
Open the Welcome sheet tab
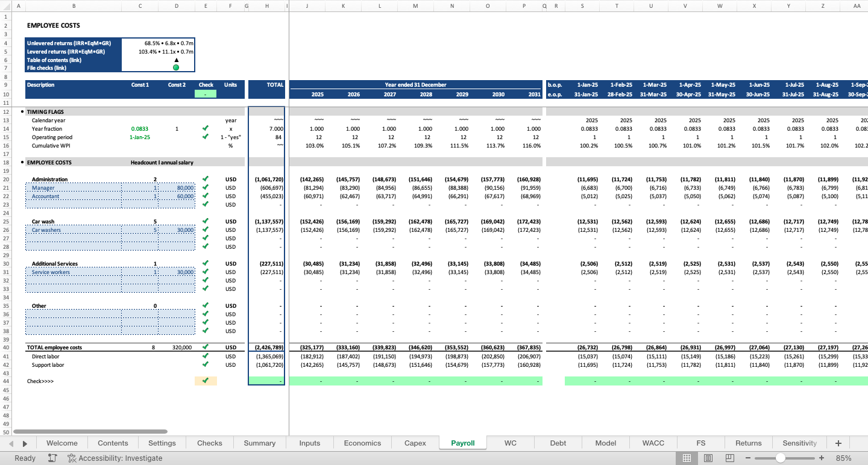62,443
